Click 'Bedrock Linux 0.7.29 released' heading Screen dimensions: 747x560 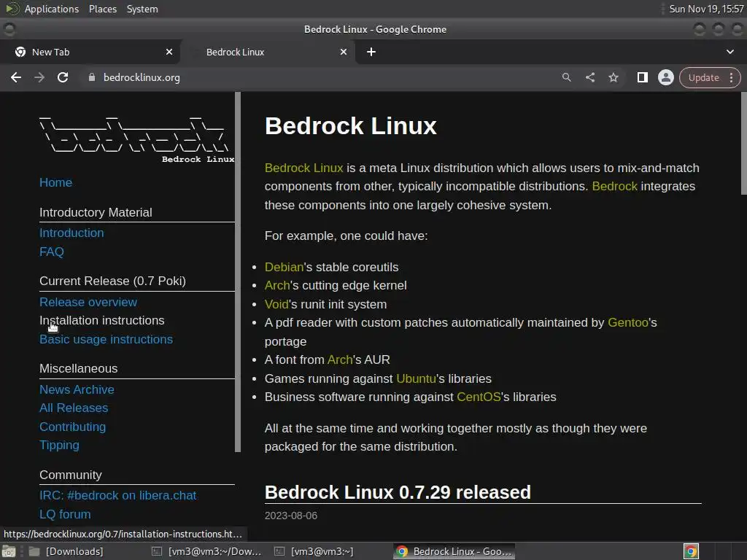tap(398, 492)
